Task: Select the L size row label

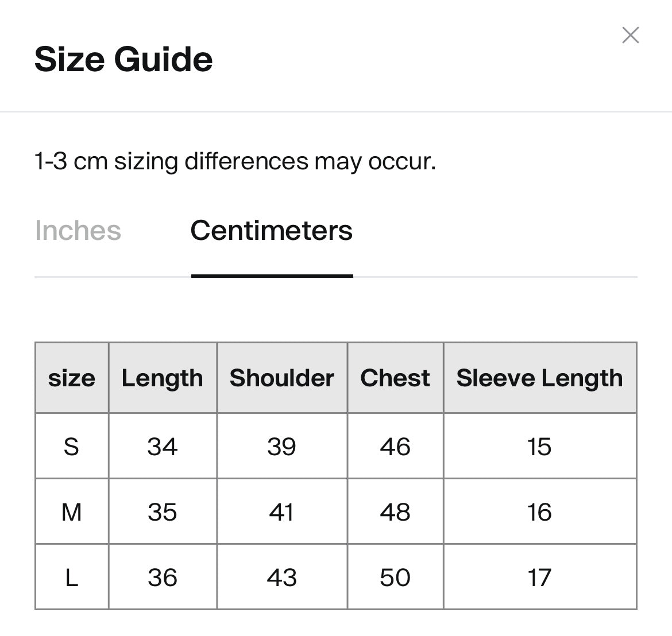Action: 72,577
